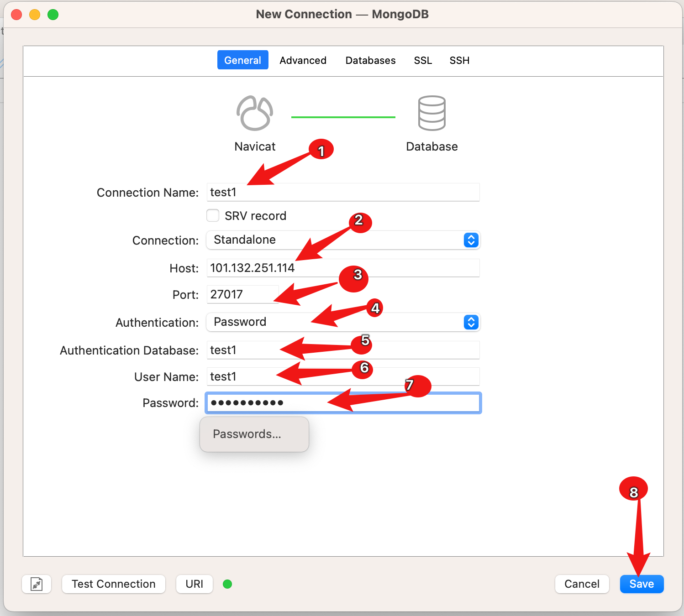684x616 pixels.
Task: Click the Authentication Database field
Action: pos(343,350)
